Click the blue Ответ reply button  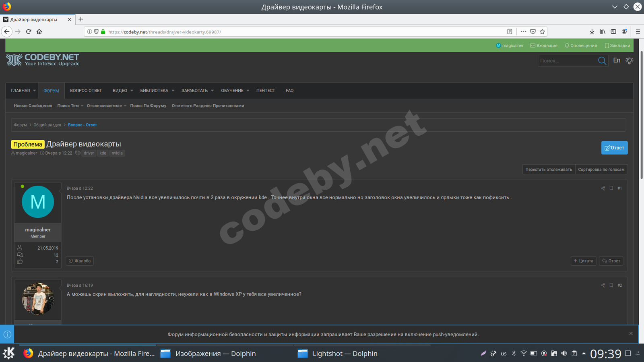[614, 148]
